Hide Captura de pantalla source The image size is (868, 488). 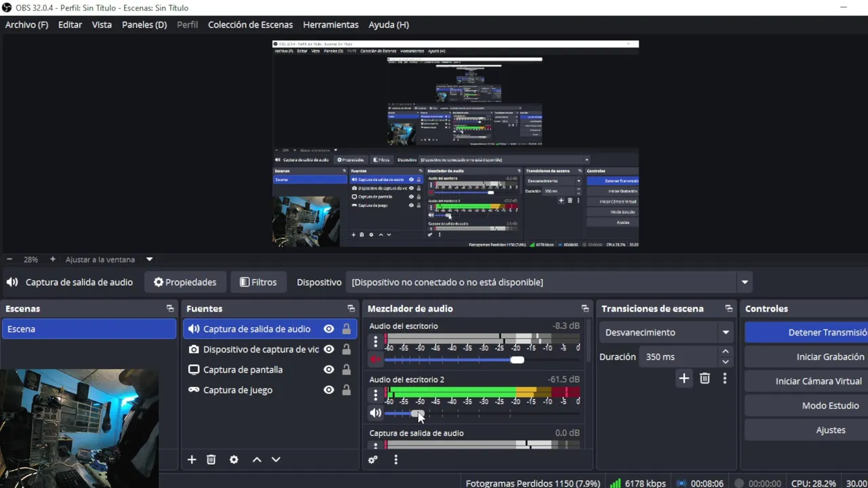[329, 369]
